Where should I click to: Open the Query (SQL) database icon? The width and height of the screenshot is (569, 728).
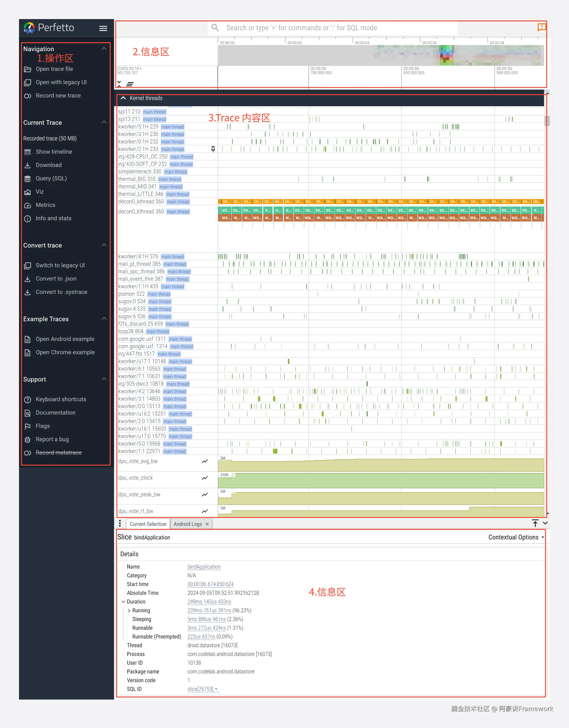coord(28,179)
